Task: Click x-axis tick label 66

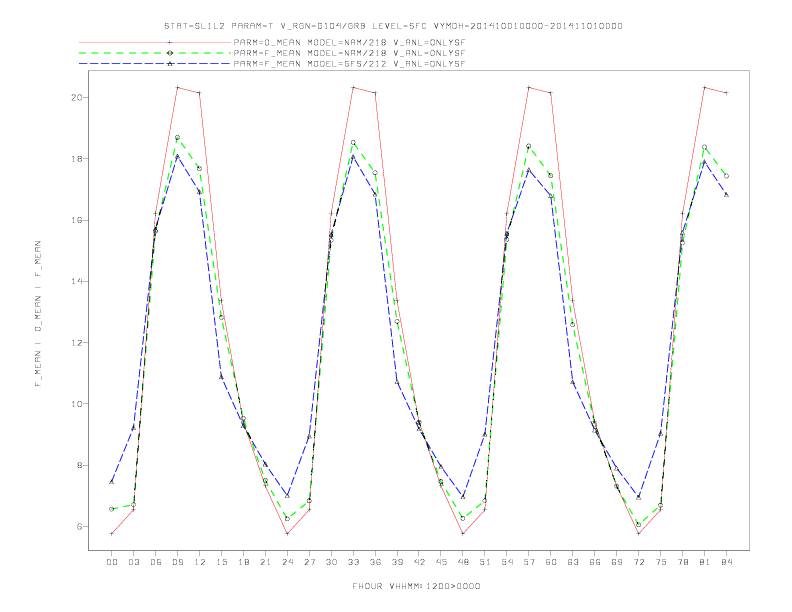Action: click(x=595, y=562)
